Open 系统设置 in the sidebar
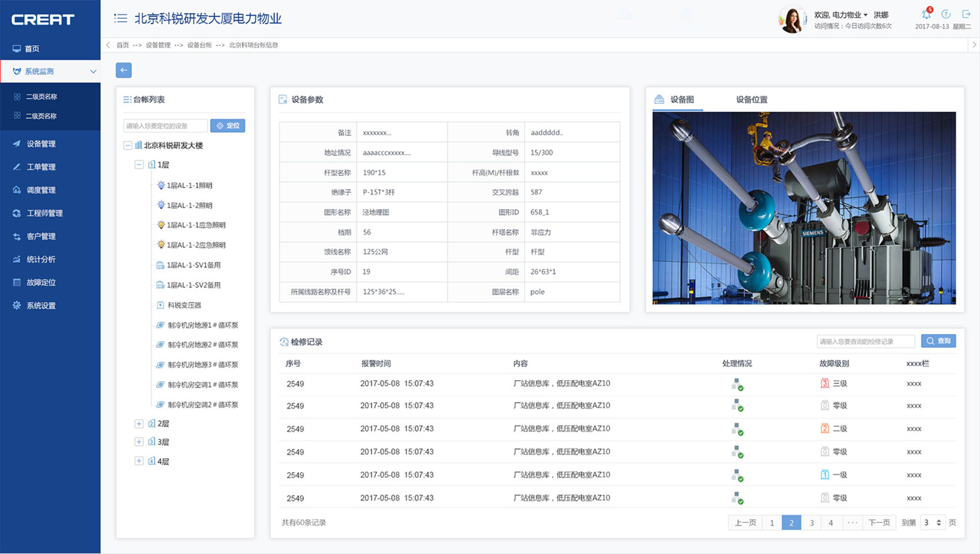The width and height of the screenshot is (980, 554). point(41,305)
